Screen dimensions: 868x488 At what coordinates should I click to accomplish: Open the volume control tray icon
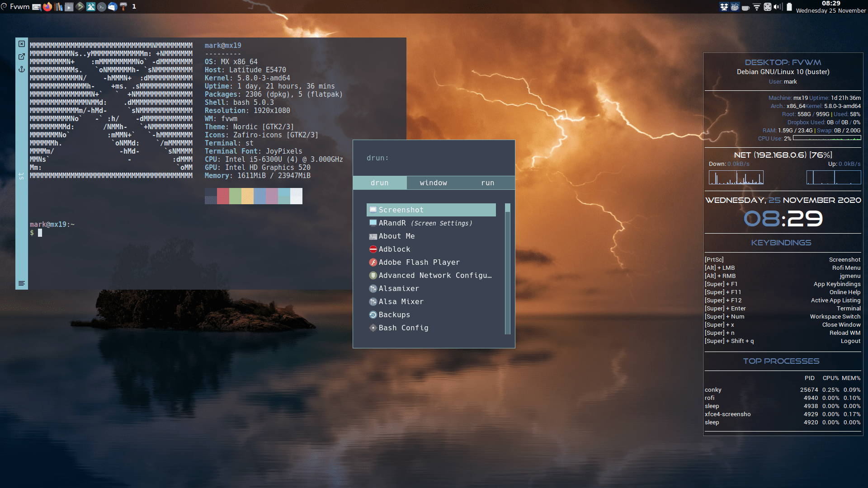coord(778,7)
